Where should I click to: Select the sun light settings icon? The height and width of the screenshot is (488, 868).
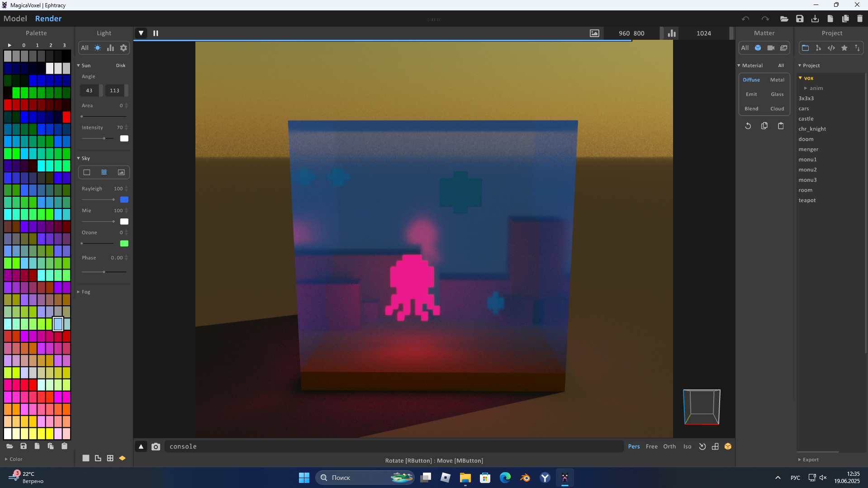98,48
